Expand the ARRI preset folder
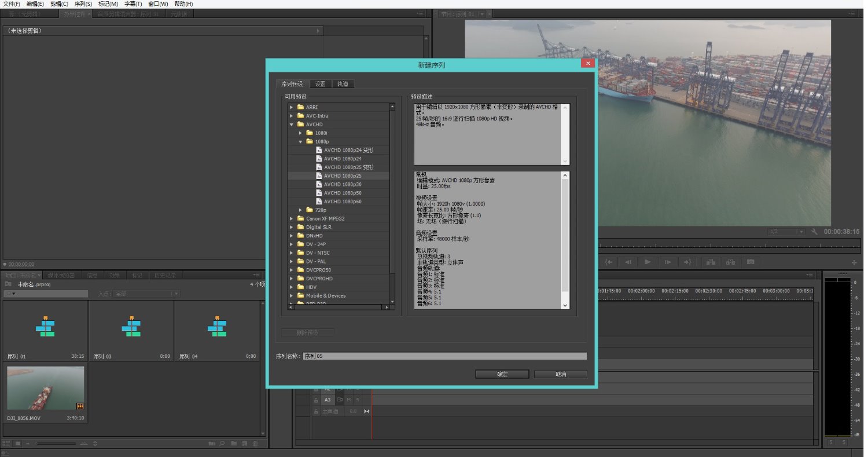The image size is (868, 457). click(x=292, y=107)
